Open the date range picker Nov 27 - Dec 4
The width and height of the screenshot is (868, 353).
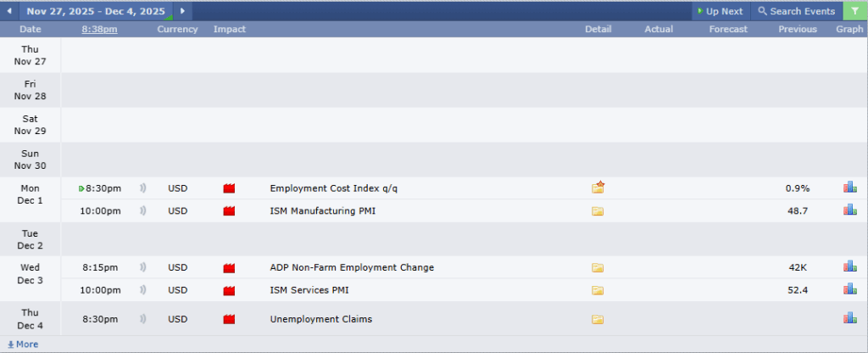click(x=95, y=11)
